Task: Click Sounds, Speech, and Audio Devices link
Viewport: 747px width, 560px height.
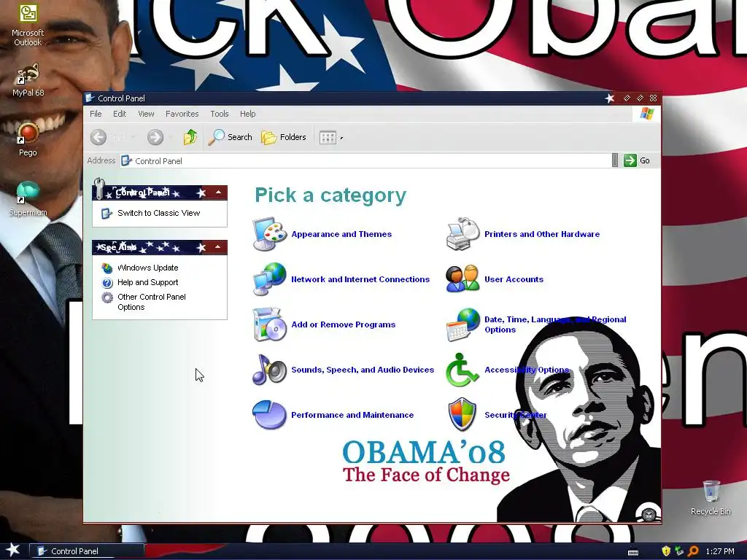Action: 363,370
